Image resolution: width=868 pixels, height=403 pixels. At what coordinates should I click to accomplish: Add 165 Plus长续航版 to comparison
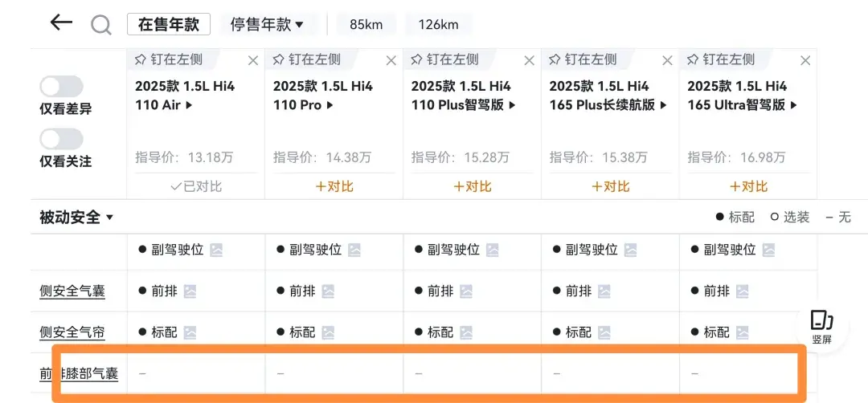click(610, 186)
